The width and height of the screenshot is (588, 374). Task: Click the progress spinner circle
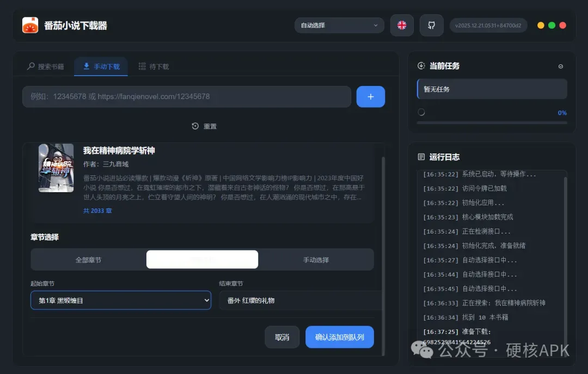[x=421, y=112]
